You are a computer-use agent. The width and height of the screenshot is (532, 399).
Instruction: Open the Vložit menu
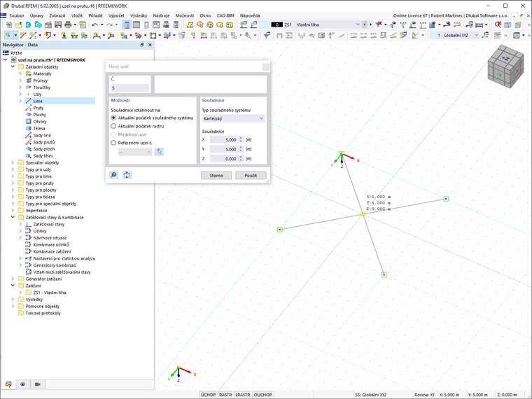tap(77, 15)
